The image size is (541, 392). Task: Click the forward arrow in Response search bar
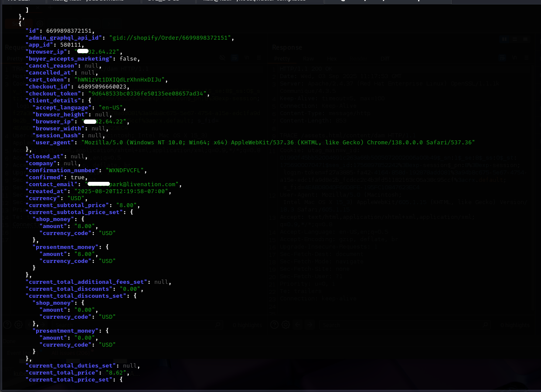(x=310, y=324)
